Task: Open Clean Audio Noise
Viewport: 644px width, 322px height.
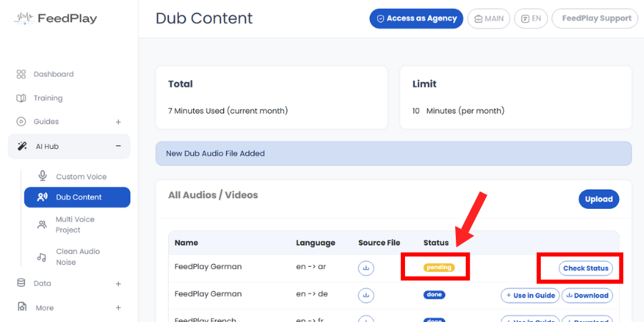Action: (78, 257)
